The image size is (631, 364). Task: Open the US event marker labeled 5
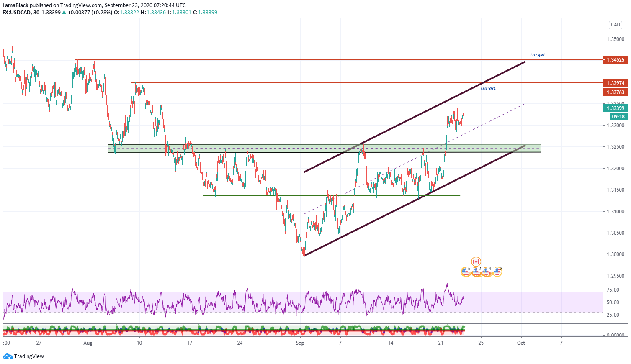466,272
